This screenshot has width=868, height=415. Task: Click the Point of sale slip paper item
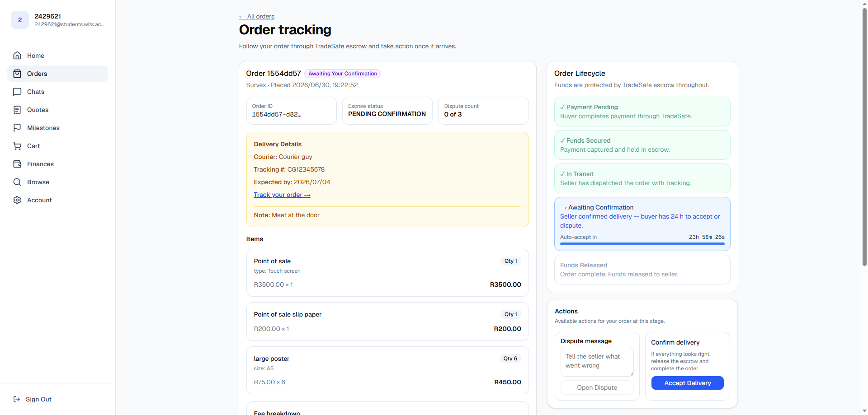[x=288, y=314]
